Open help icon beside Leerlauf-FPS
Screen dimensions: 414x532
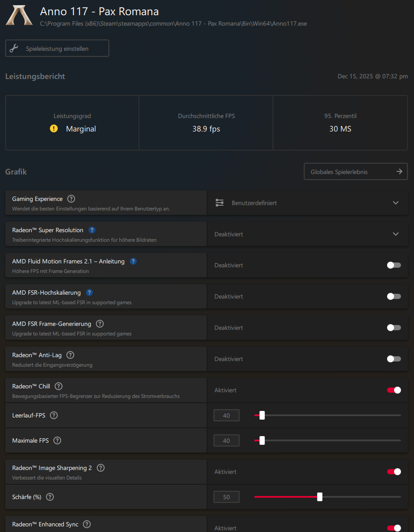(x=54, y=415)
